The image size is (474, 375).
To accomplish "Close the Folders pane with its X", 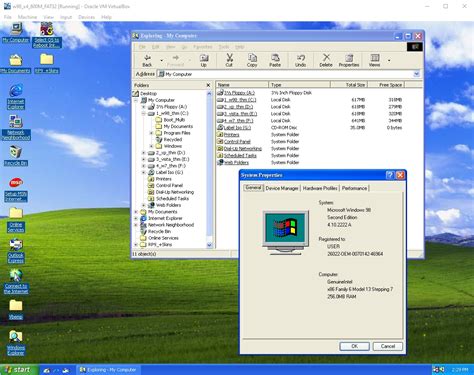I will click(208, 85).
